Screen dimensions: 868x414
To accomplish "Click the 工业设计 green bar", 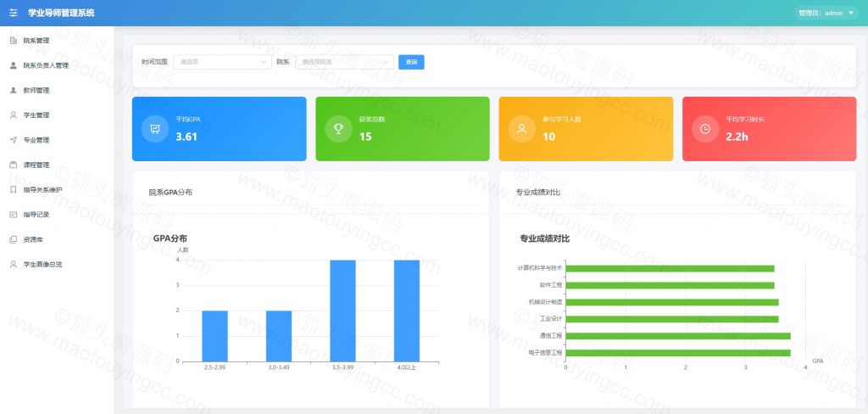I will click(x=672, y=319).
